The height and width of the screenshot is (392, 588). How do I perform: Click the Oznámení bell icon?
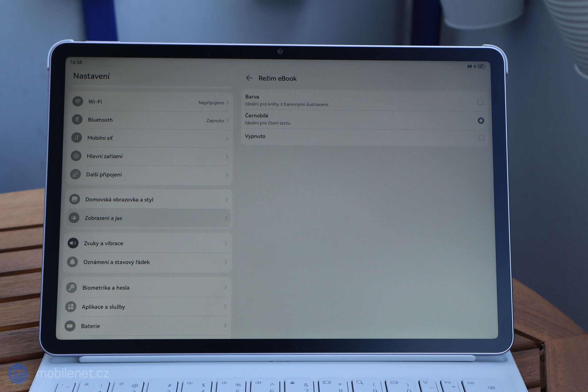[x=72, y=262]
